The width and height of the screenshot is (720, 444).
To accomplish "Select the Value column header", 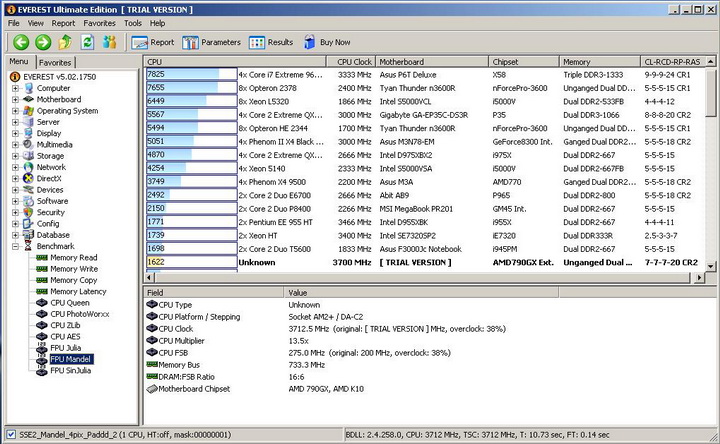I will [422, 292].
